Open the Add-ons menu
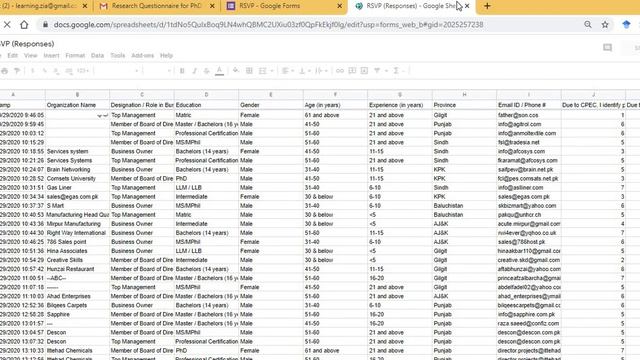Screen dimensions: 640x360 click(x=142, y=56)
